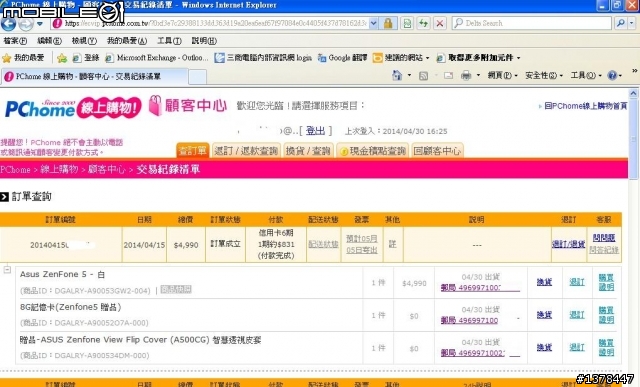Click the compatibility view icon
The image size is (640, 387).
click(x=407, y=23)
